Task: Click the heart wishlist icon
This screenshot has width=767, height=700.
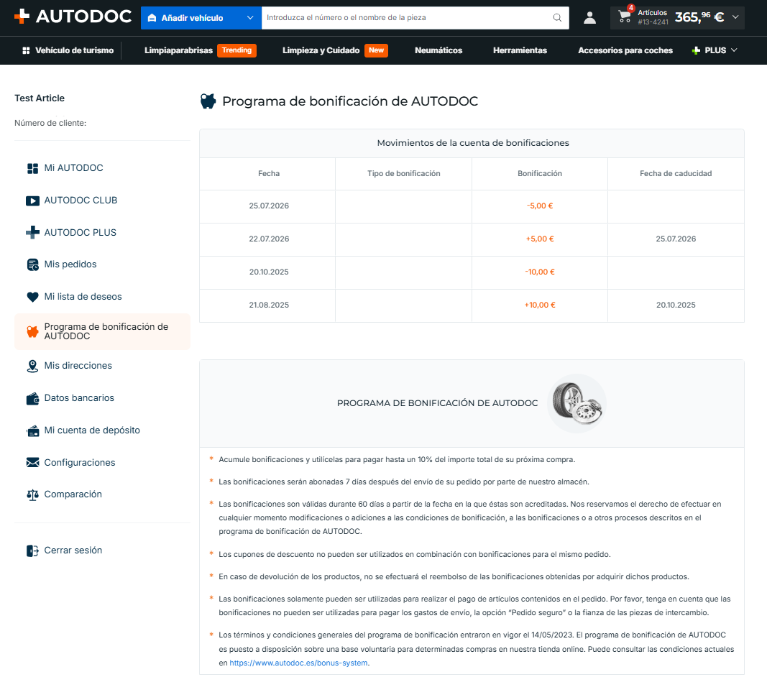Action: (x=32, y=297)
